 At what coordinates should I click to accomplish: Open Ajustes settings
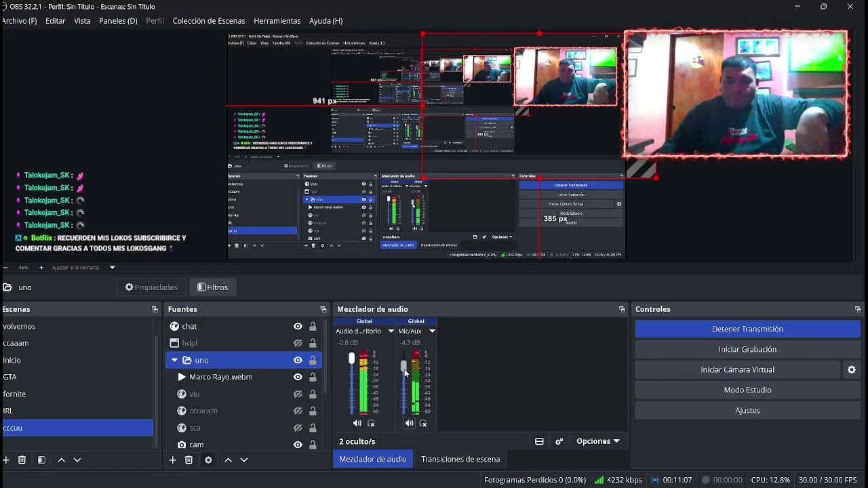click(747, 410)
